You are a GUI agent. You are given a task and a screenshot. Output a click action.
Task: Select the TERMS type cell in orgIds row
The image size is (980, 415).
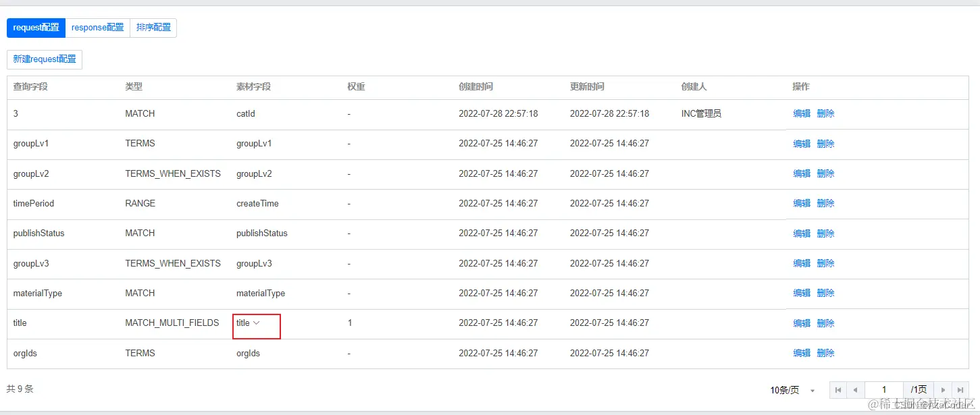140,353
